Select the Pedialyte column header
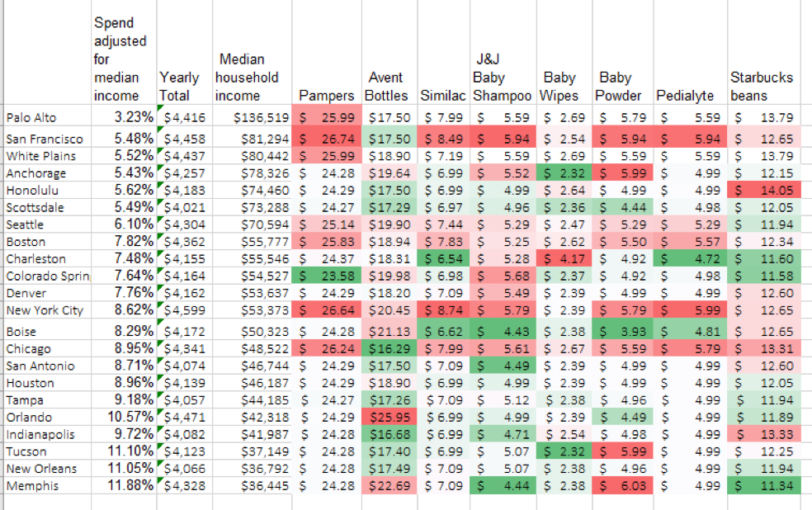This screenshot has height=510, width=812. (x=691, y=52)
